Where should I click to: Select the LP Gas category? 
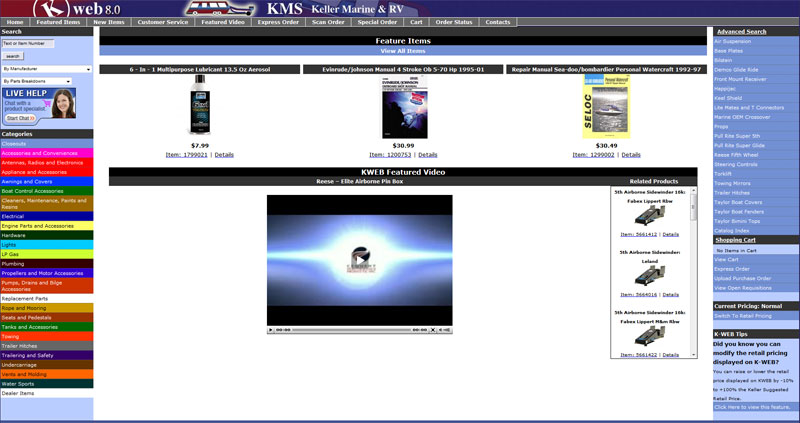[x=46, y=254]
